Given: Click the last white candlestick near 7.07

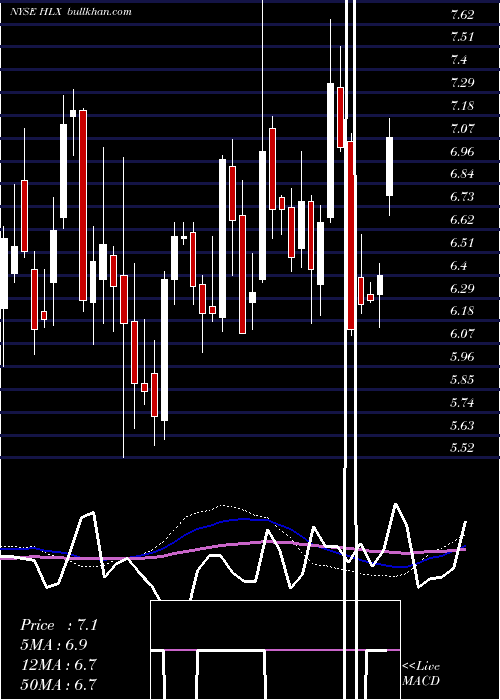Looking at the screenshot, I should 390,167.
